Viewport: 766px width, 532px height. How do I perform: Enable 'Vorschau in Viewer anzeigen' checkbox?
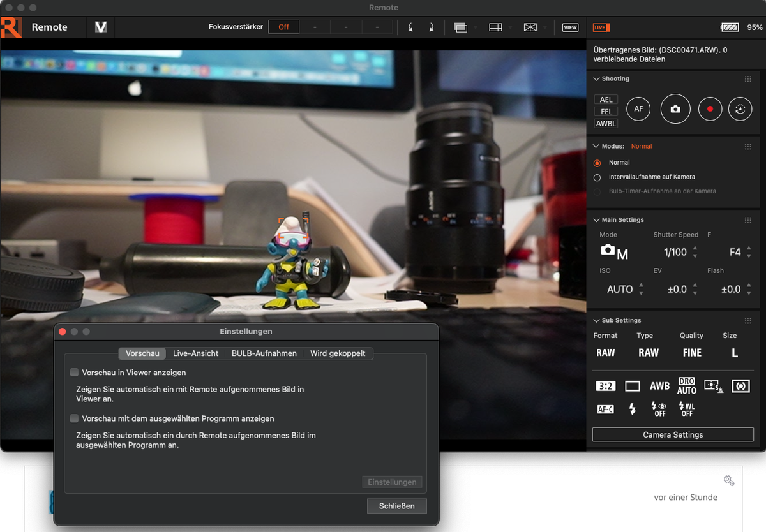click(75, 373)
